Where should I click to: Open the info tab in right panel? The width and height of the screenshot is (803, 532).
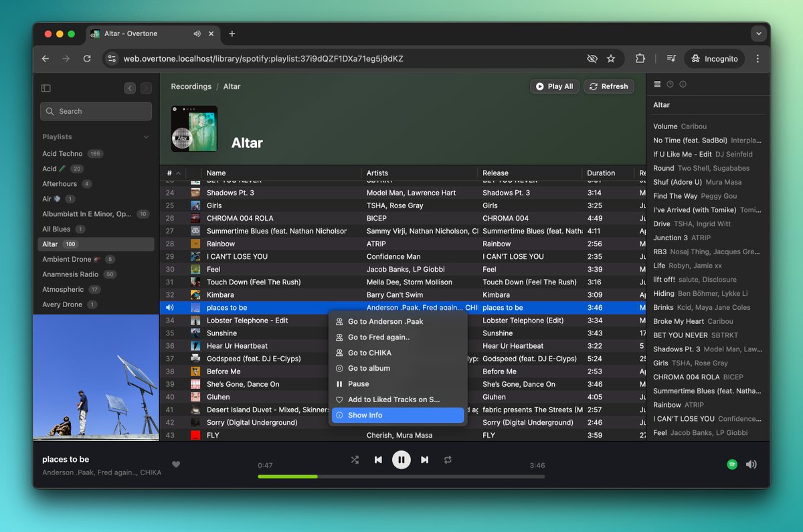(x=683, y=84)
